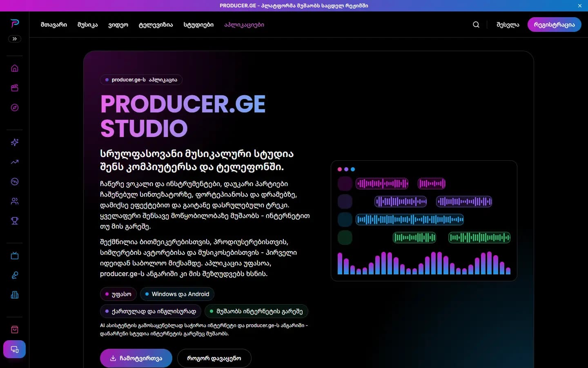Select the TV icon in sidebar

[x=15, y=256]
